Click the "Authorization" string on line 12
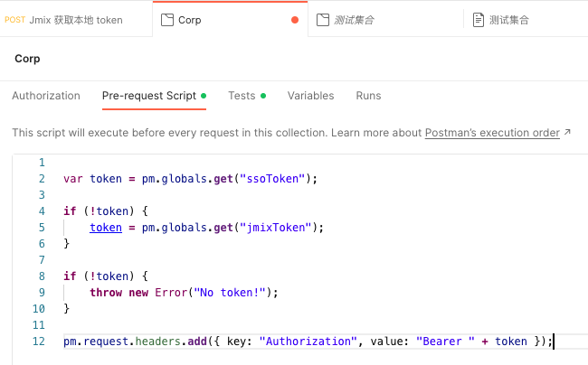The height and width of the screenshot is (365, 588). tap(308, 341)
